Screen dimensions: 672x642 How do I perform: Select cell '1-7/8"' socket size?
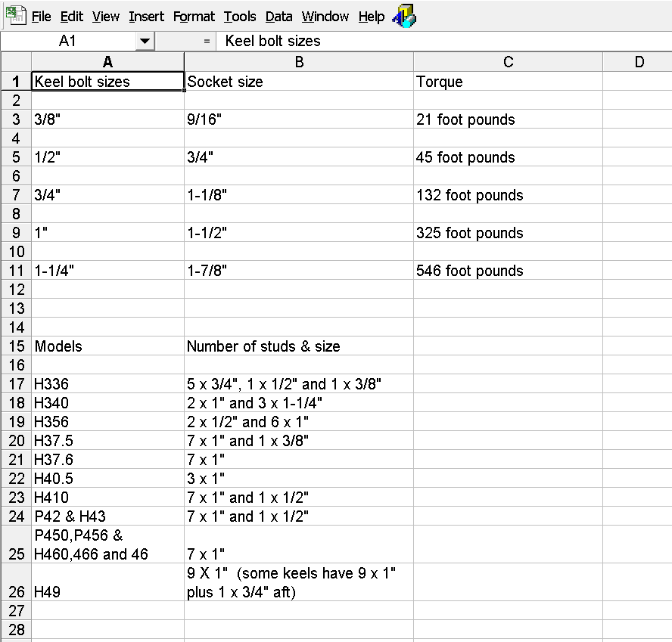299,270
